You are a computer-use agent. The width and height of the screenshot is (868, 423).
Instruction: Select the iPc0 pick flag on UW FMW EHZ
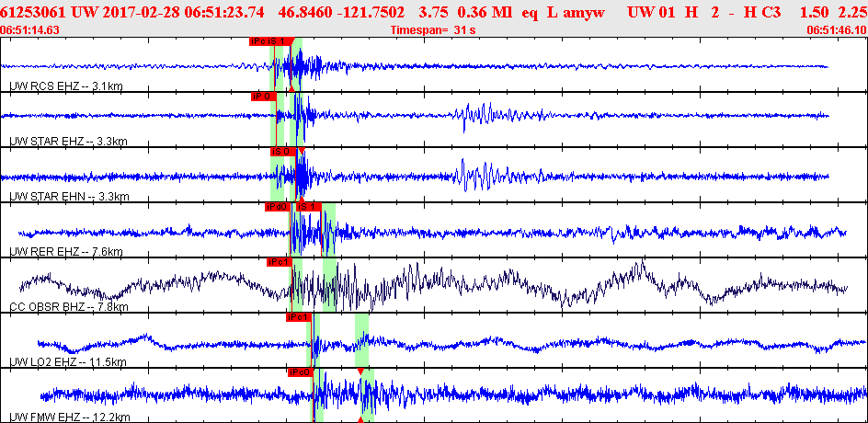click(299, 372)
